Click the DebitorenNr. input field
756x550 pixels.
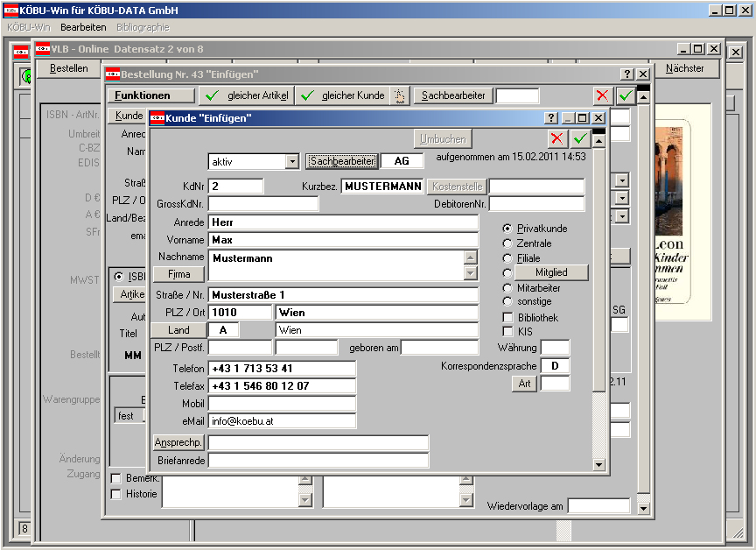click(x=536, y=203)
